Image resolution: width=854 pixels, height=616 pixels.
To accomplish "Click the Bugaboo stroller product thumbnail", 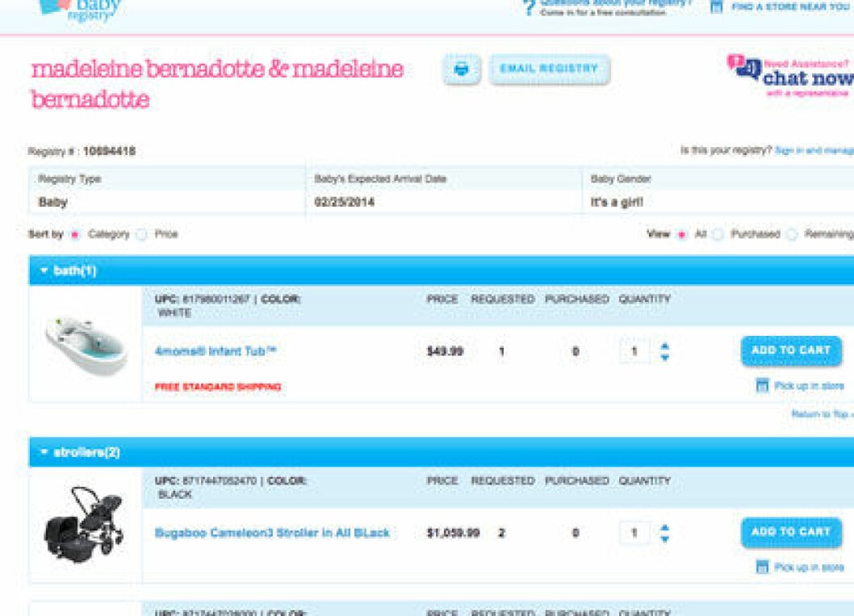I will (x=84, y=524).
